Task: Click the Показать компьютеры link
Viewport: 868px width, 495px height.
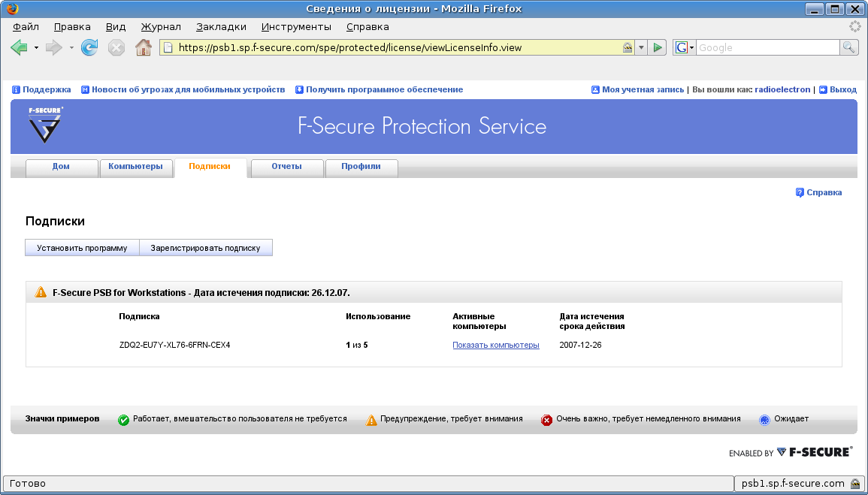Action: click(496, 345)
